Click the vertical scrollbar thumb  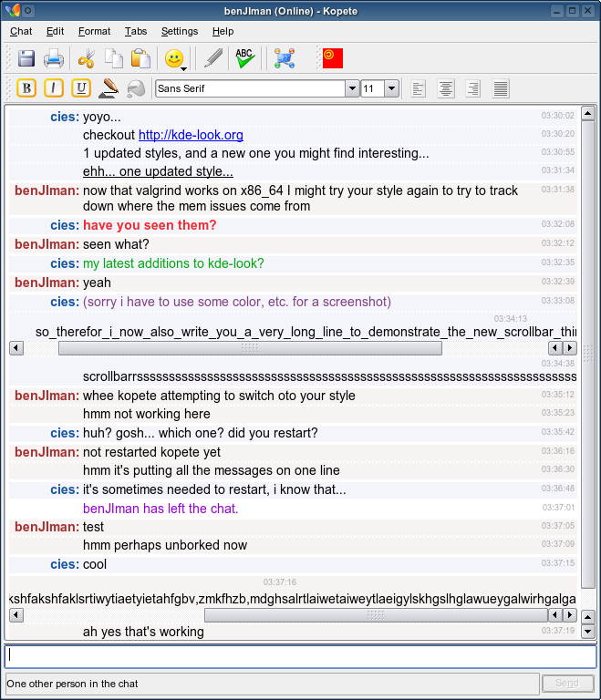pos(587,355)
